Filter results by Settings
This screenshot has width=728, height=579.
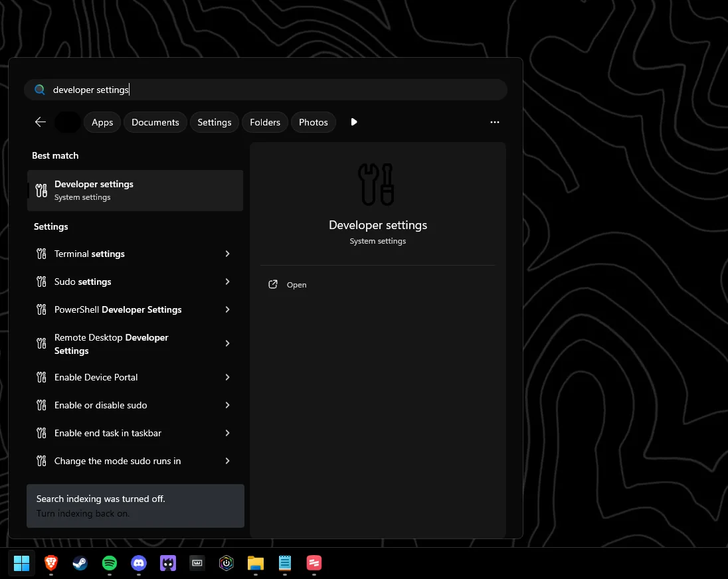coord(214,122)
